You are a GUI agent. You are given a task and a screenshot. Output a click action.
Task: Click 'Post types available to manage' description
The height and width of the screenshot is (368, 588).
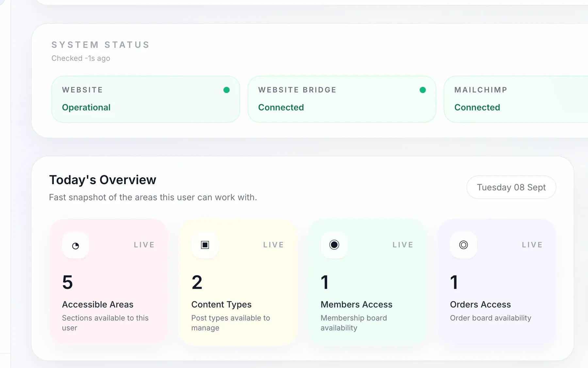[x=231, y=323]
